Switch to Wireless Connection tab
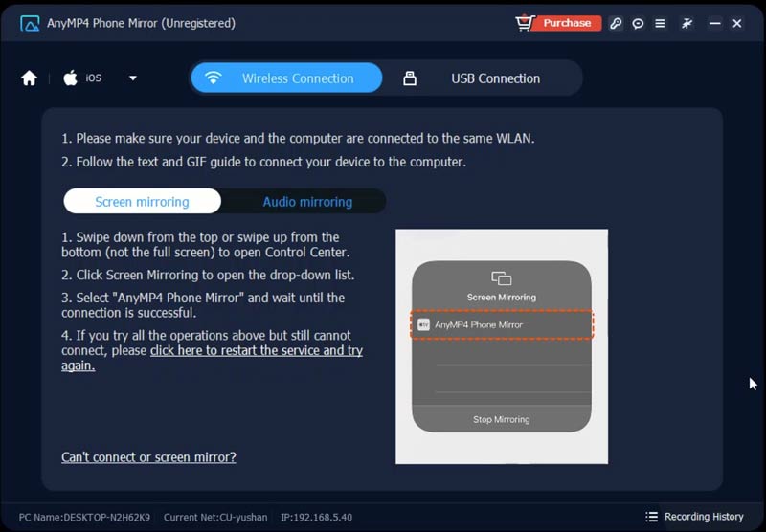 click(x=285, y=78)
